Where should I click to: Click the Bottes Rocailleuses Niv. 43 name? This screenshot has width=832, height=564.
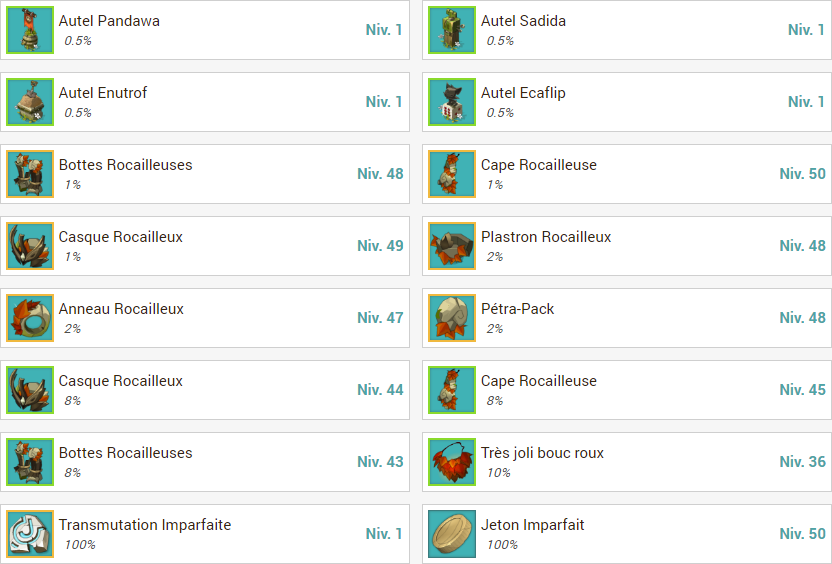click(x=125, y=453)
